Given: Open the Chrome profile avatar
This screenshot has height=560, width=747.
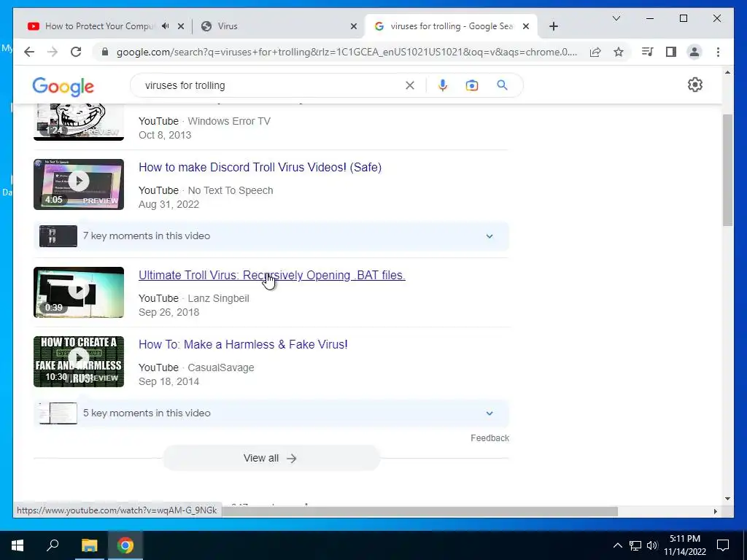Looking at the screenshot, I should point(694,52).
